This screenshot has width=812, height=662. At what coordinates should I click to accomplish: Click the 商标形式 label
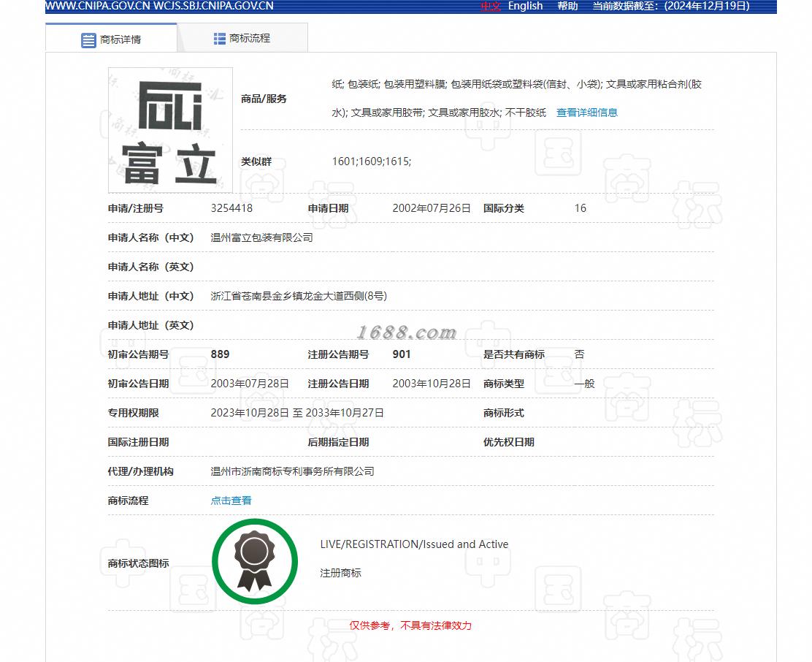coord(503,413)
